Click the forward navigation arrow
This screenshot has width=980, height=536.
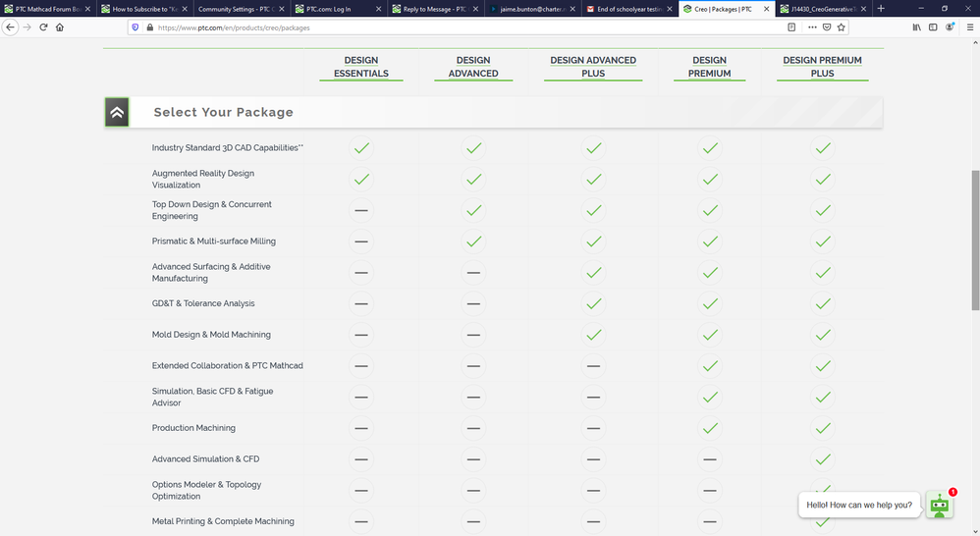pyautogui.click(x=27, y=27)
